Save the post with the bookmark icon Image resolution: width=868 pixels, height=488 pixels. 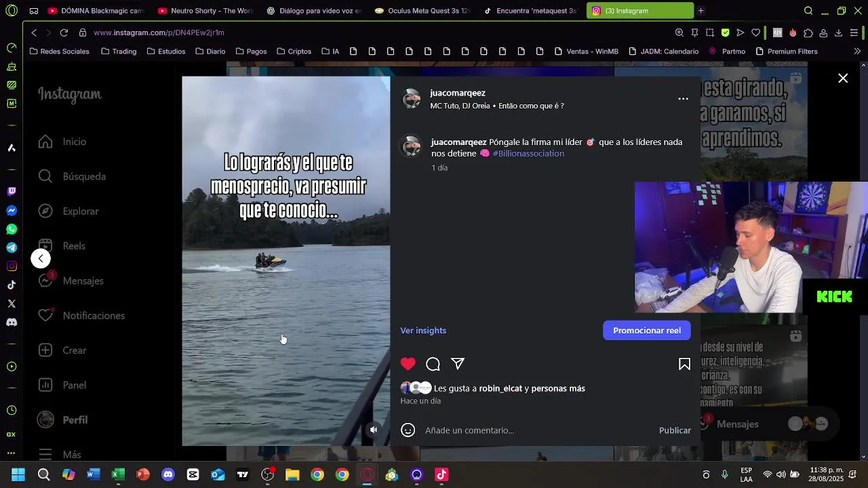(x=684, y=365)
